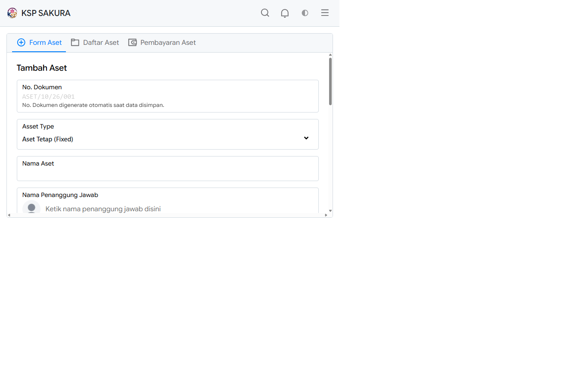
Task: Expand the Asset Type dropdown arrow
Action: coord(306,138)
